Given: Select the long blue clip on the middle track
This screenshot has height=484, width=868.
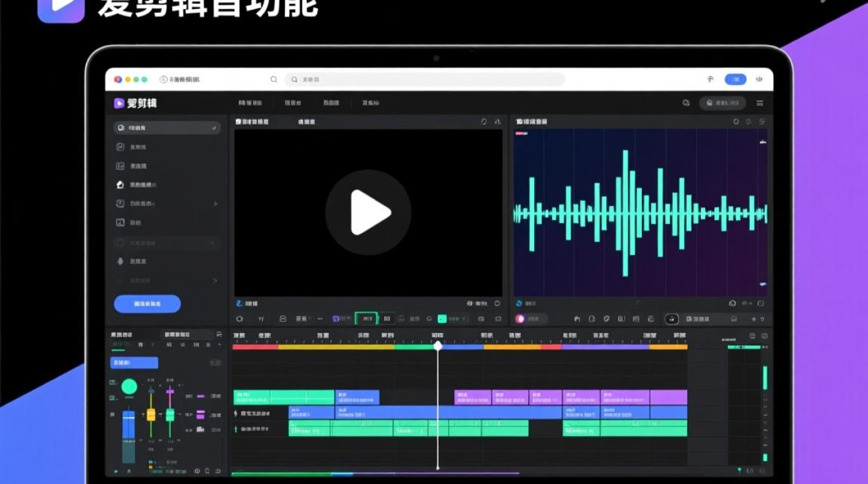Looking at the screenshot, I should coord(448,412).
